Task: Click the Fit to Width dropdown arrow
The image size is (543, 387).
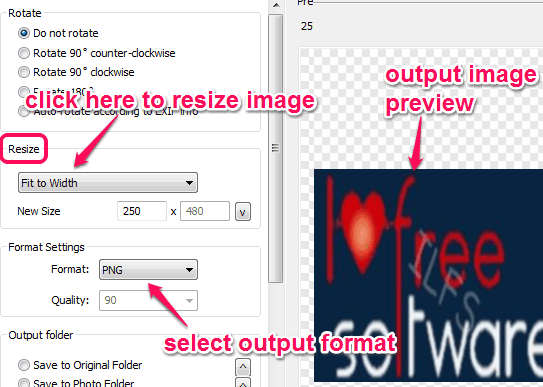Action: pyautogui.click(x=189, y=182)
